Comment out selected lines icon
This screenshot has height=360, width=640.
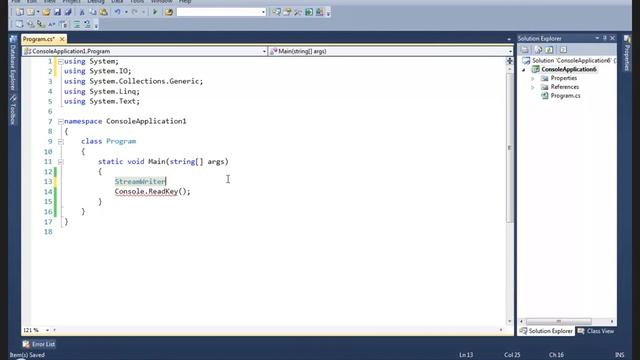click(x=76, y=24)
